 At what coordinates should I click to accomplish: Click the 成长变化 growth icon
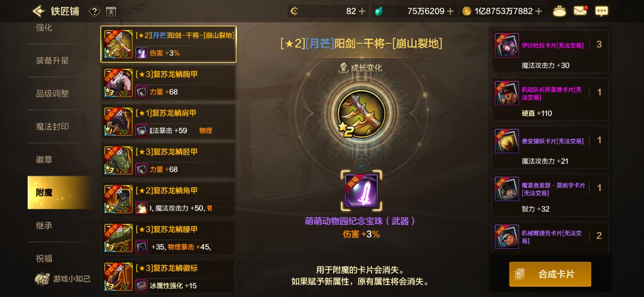(343, 68)
